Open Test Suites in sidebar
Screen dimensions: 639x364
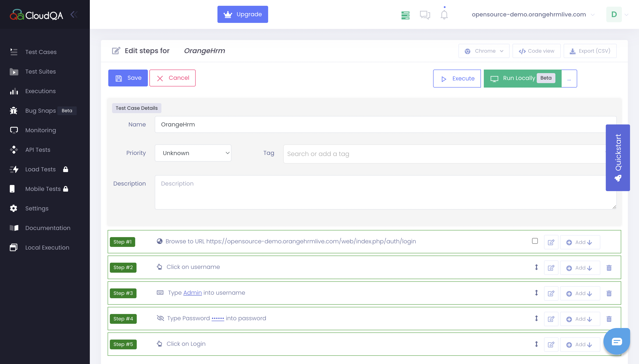40,72
